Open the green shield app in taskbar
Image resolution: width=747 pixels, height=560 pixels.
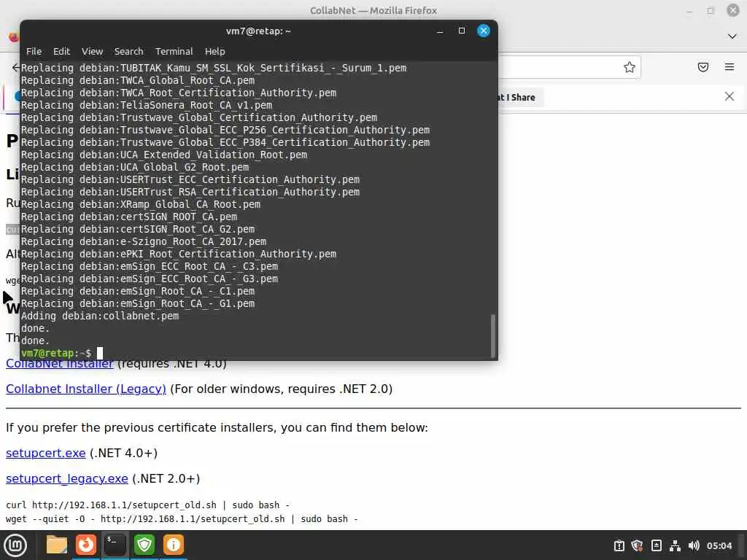(144, 545)
